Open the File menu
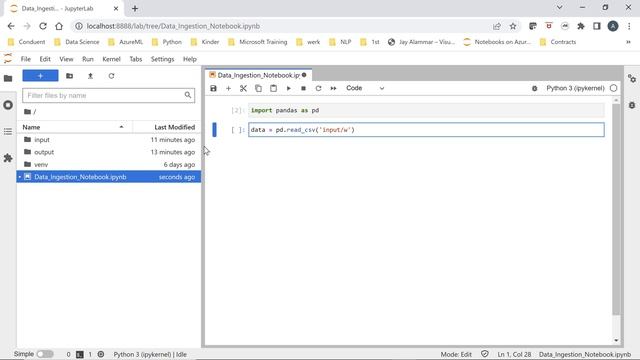Screen dimensions: 640x360 coord(26,59)
